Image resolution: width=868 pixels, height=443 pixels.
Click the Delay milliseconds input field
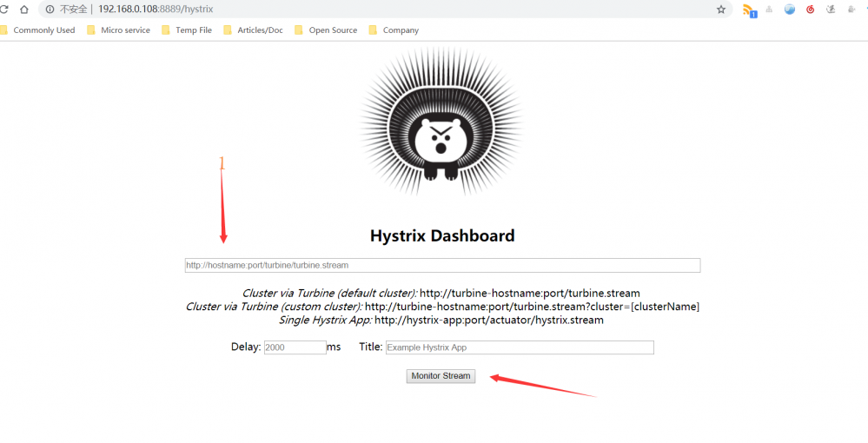click(295, 347)
